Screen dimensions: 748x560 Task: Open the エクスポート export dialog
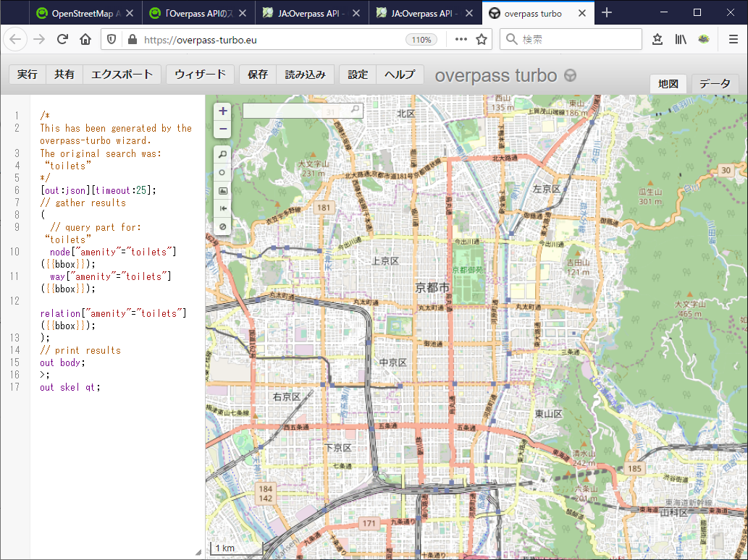122,75
